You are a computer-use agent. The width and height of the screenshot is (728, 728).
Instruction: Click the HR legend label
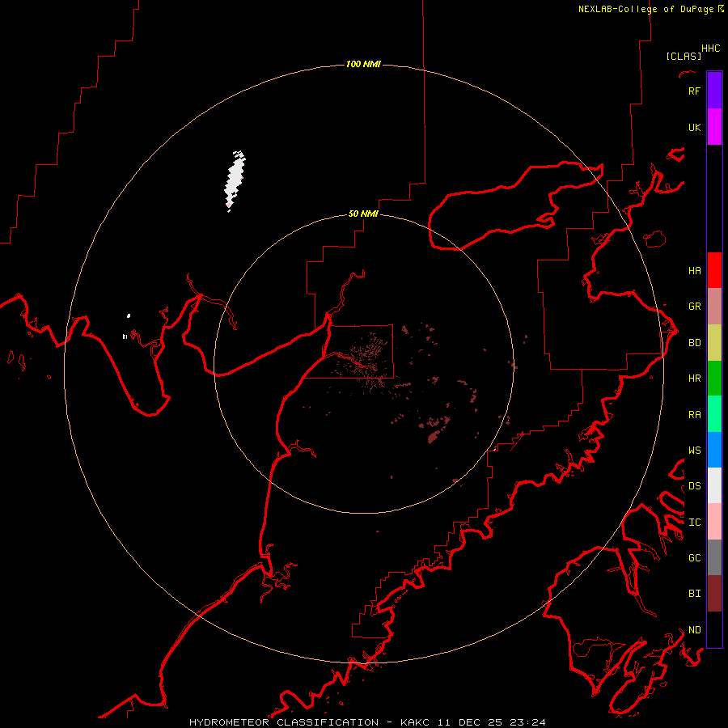coord(694,379)
